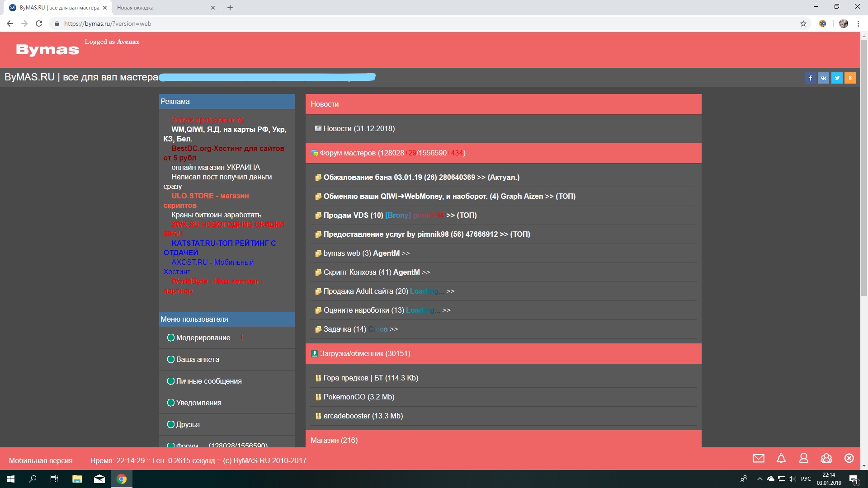The height and width of the screenshot is (488, 868).
Task: Click the notification bell in footer
Action: [781, 459]
